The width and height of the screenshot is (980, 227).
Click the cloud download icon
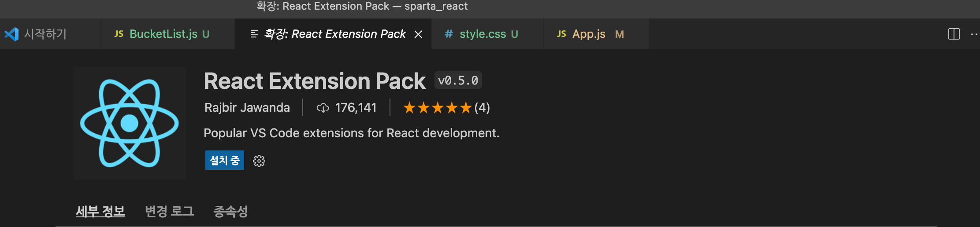tap(323, 108)
